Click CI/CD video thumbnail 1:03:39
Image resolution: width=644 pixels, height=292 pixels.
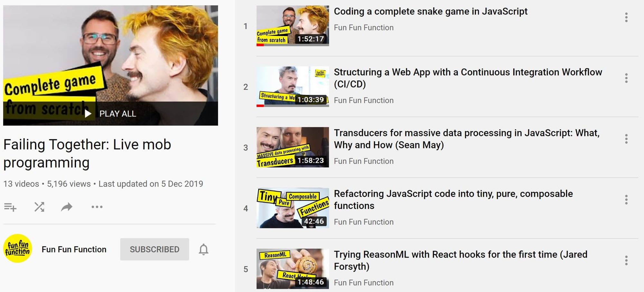coord(293,87)
